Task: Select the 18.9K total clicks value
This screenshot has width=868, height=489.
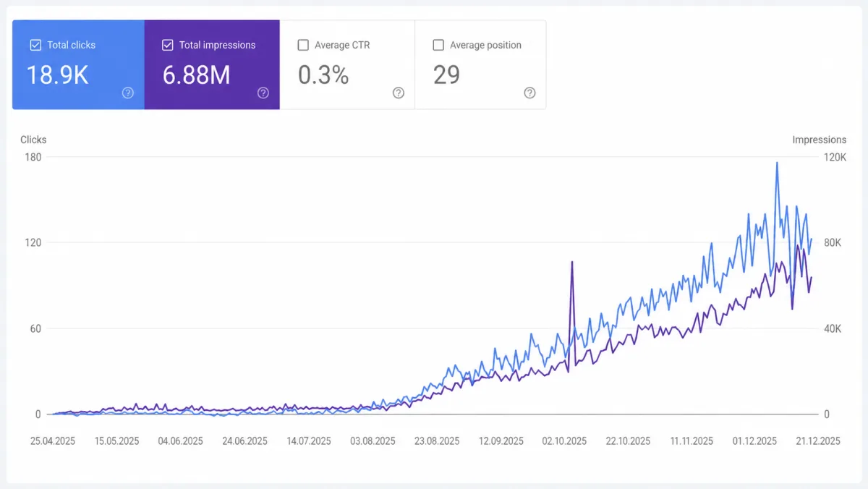Action: tap(58, 75)
